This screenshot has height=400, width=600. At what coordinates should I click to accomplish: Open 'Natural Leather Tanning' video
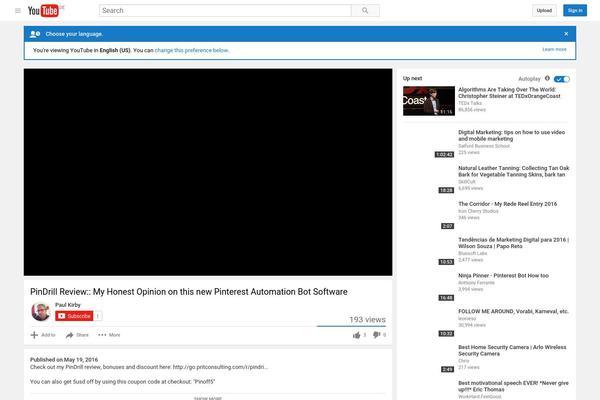(x=514, y=171)
